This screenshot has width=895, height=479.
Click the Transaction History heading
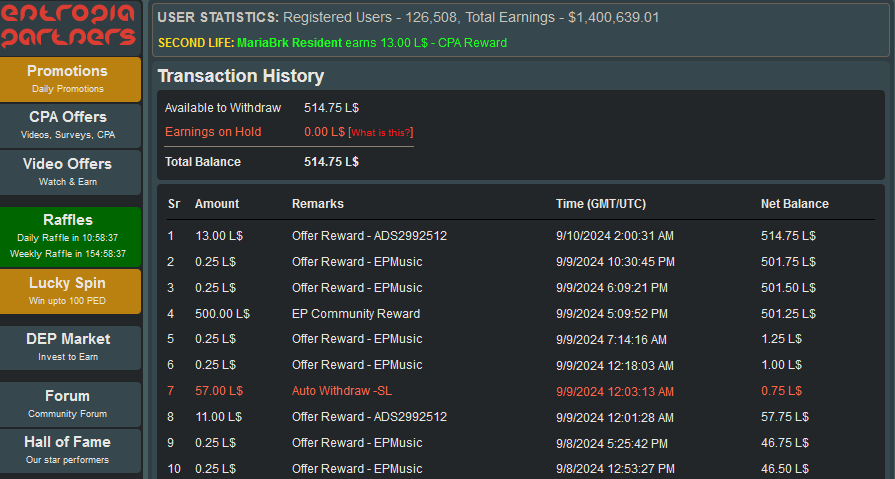pyautogui.click(x=241, y=76)
